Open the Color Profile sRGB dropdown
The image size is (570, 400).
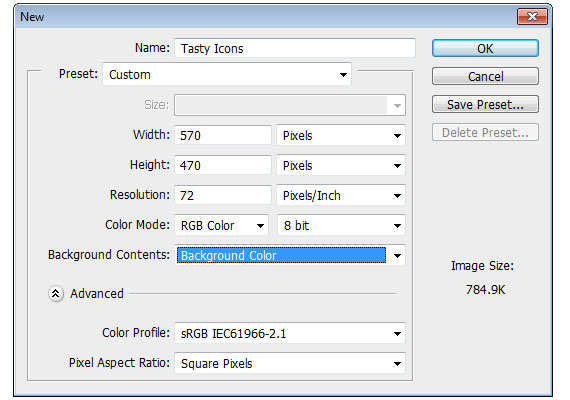click(290, 333)
